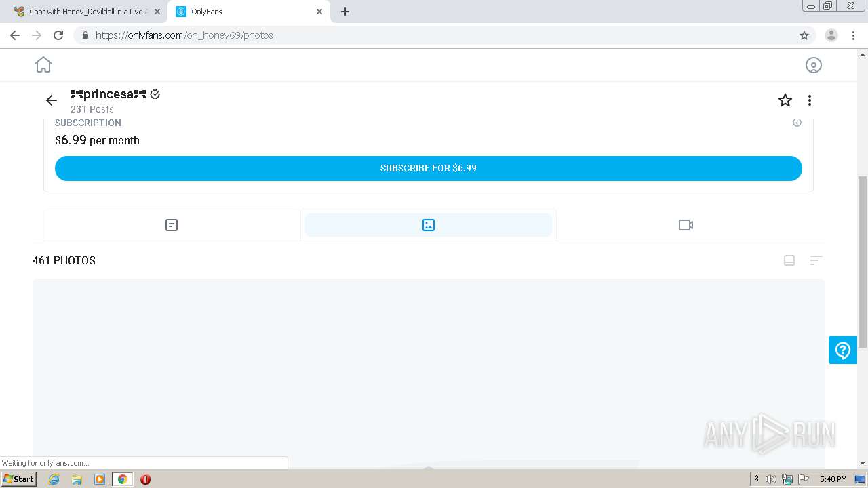Click the back arrow beside princesa
This screenshot has width=868, height=488.
pos(52,100)
